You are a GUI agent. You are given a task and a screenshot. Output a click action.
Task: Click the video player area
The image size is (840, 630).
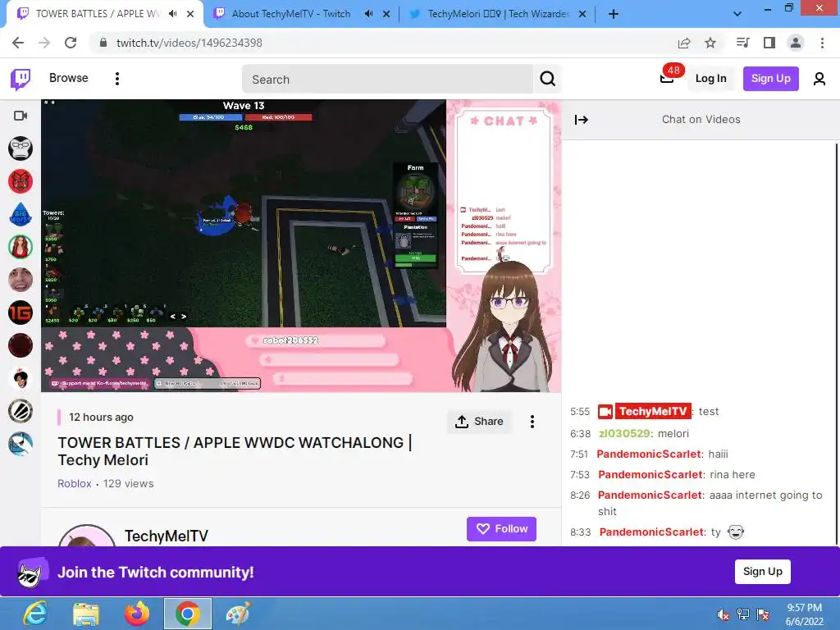301,246
